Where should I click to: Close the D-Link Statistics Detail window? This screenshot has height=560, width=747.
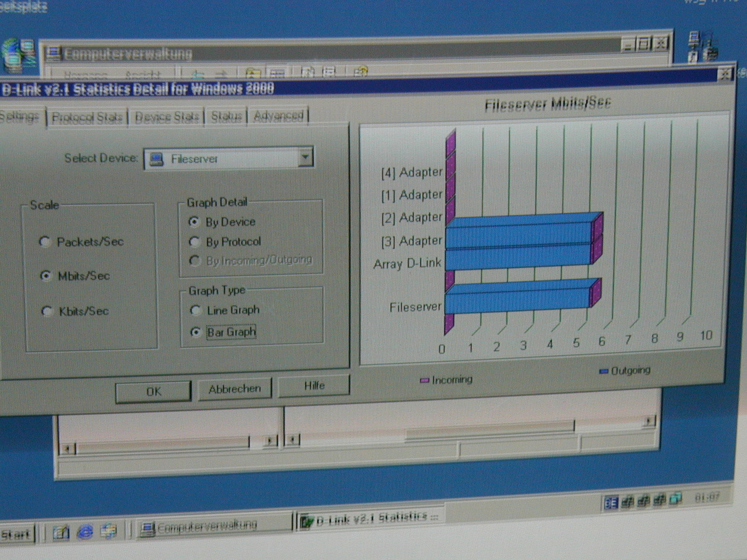tap(725, 74)
